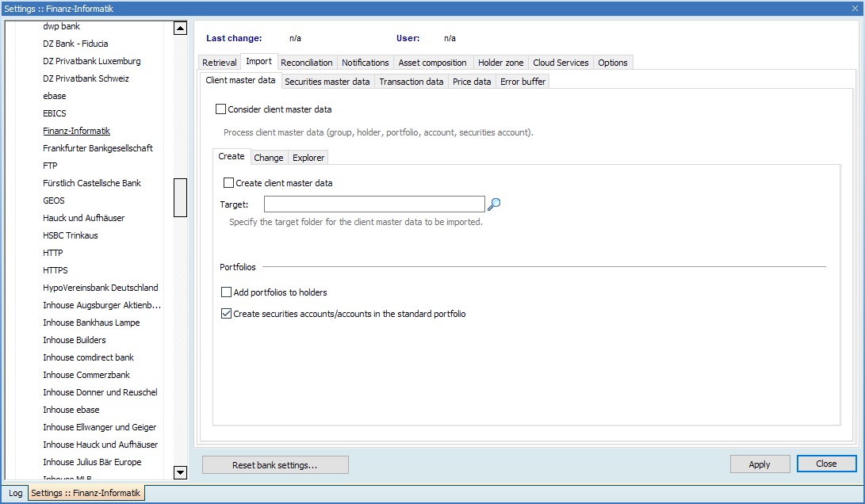Click inside the Target folder input field
865x504 pixels.
click(373, 204)
